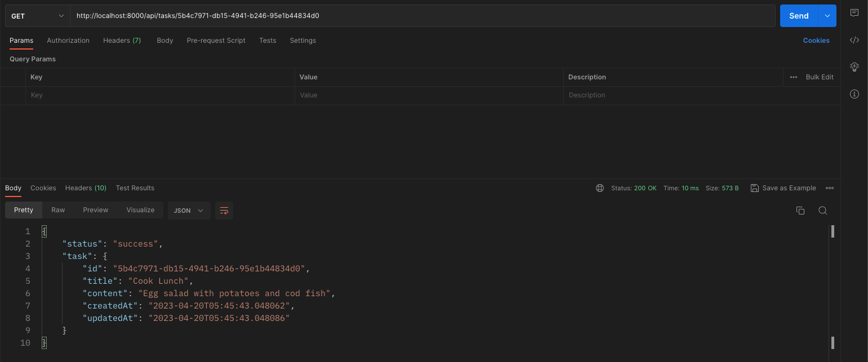This screenshot has height=362, width=868.
Task: Switch to the Params tab
Action: click(x=21, y=41)
